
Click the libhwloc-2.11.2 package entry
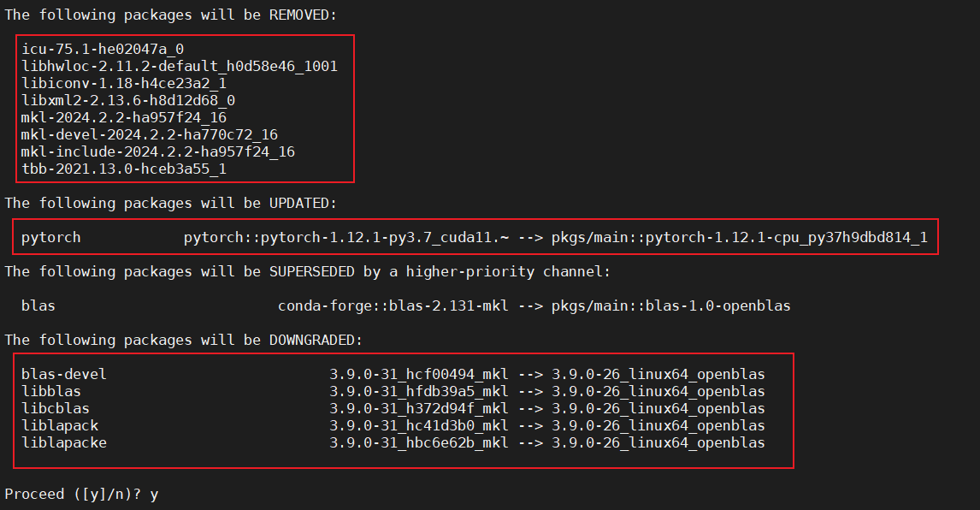pos(180,66)
